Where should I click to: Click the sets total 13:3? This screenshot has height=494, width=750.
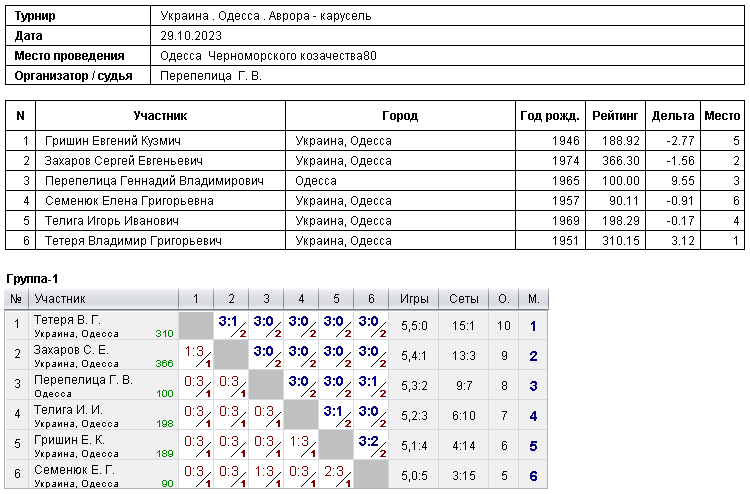tap(463, 356)
